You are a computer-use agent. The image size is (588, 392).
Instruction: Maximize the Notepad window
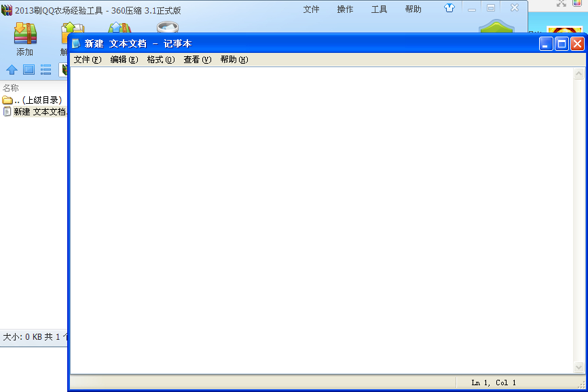[562, 44]
